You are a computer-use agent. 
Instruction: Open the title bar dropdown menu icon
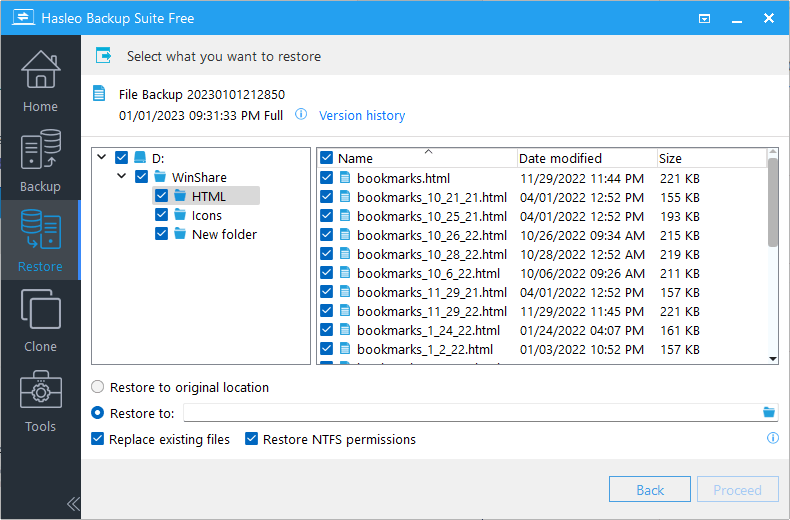tap(705, 18)
